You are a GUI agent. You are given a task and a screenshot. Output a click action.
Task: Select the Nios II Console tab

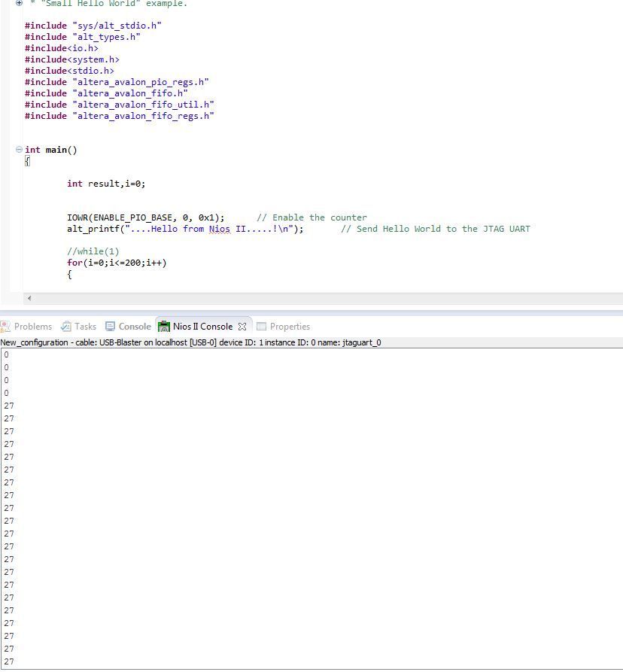click(202, 327)
